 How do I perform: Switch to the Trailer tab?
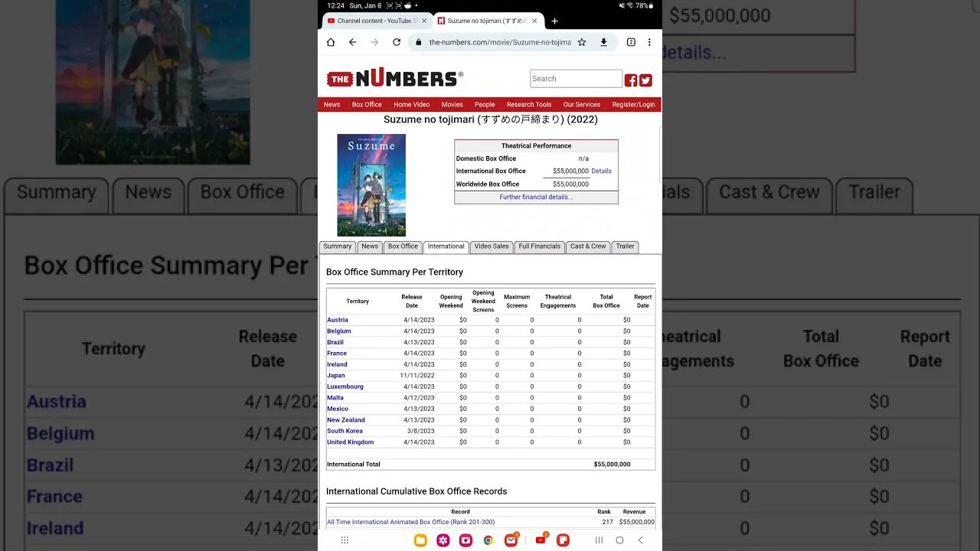(x=626, y=246)
